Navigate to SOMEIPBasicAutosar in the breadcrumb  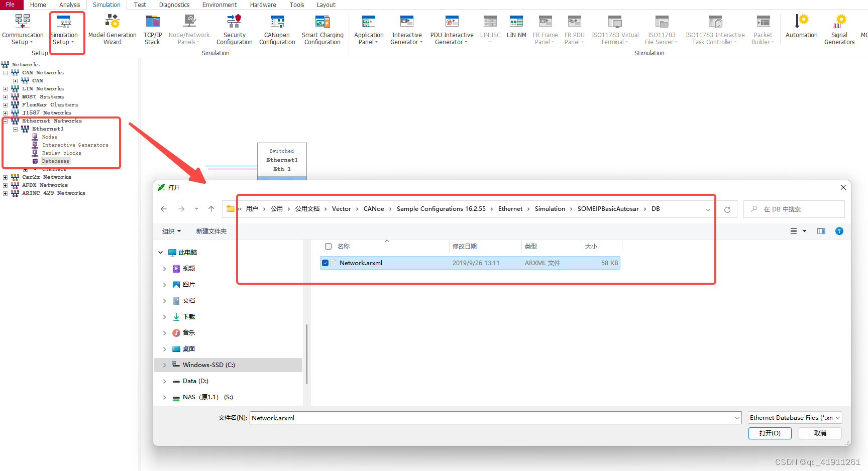(608, 209)
